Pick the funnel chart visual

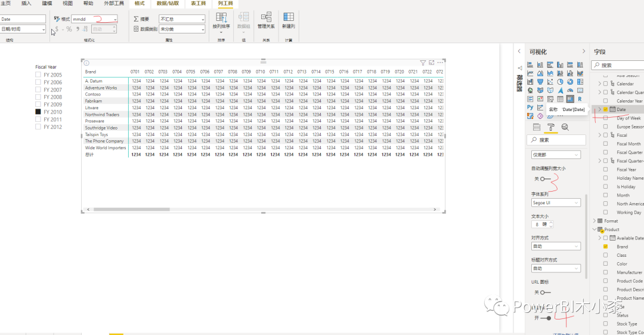(540, 82)
